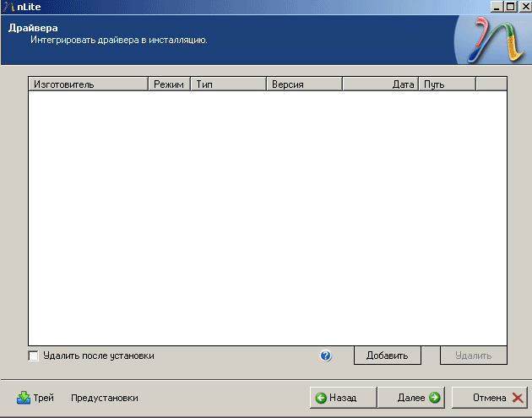The image size is (532, 418).
Task: Minimize the nLite window
Action: click(497, 7)
